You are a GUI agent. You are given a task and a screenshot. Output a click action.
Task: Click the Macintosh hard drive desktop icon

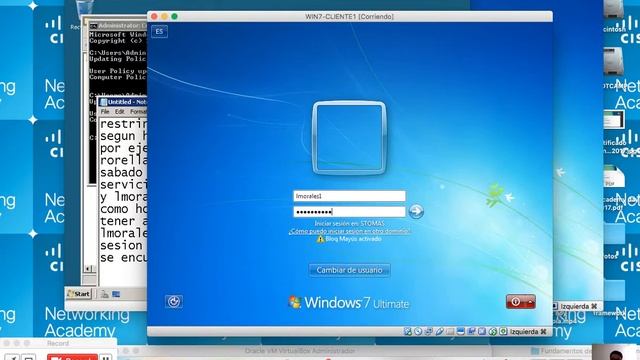(614, 10)
